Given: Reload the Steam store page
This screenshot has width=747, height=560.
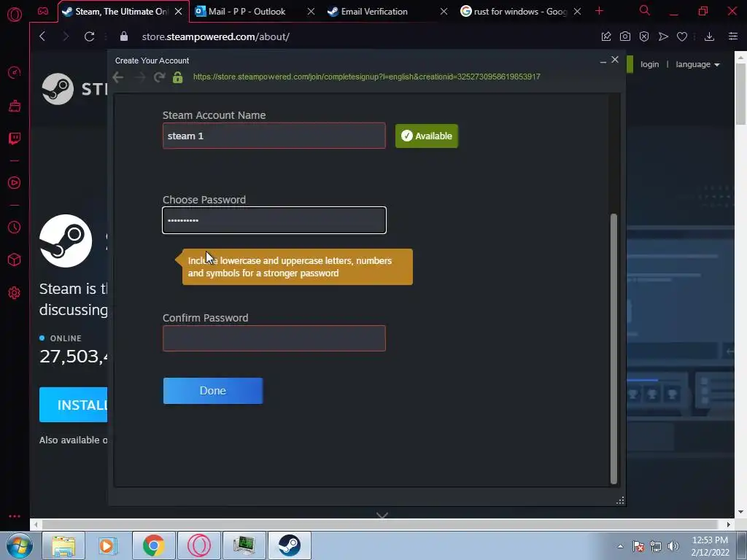Looking at the screenshot, I should coord(89,36).
